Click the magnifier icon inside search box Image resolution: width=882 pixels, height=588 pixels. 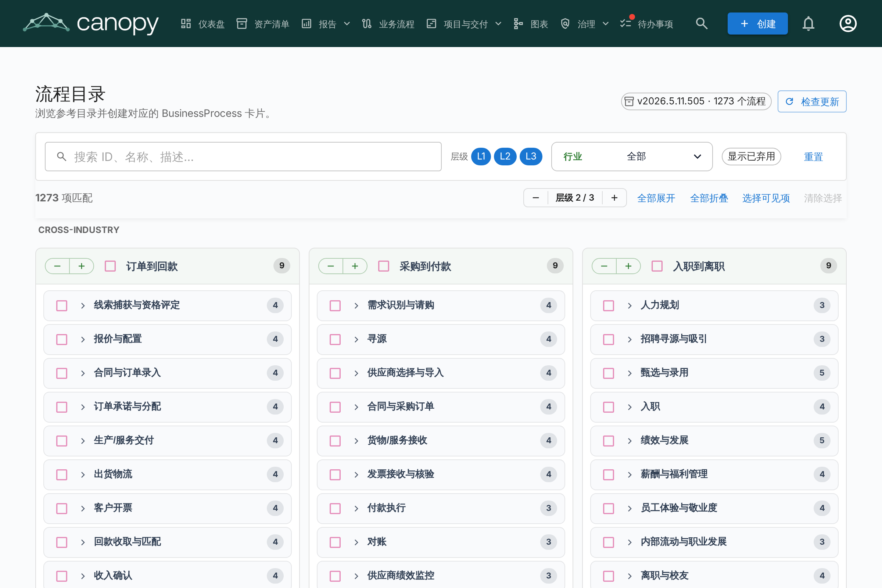click(61, 157)
